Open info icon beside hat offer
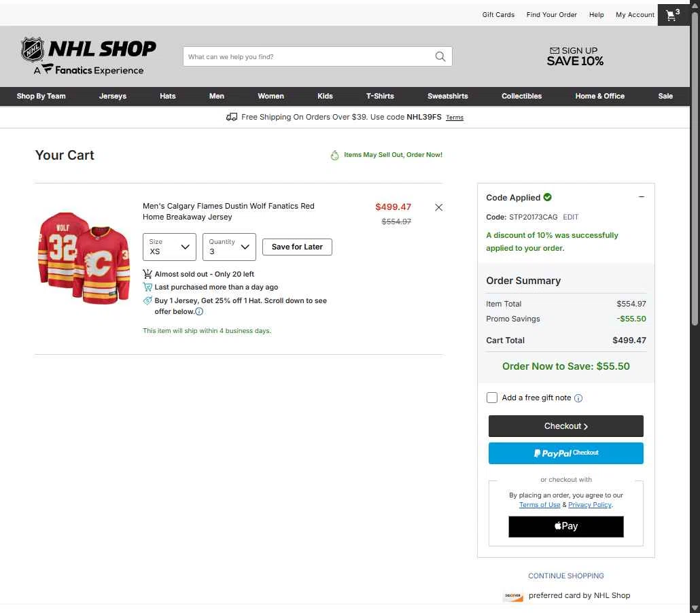The height and width of the screenshot is (613, 700). click(199, 312)
